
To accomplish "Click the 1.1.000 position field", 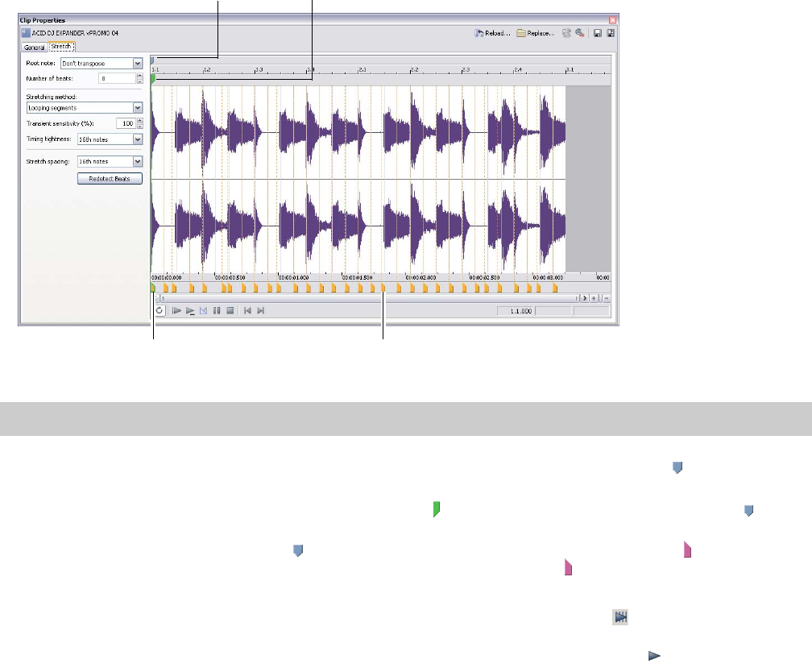I will click(x=516, y=311).
